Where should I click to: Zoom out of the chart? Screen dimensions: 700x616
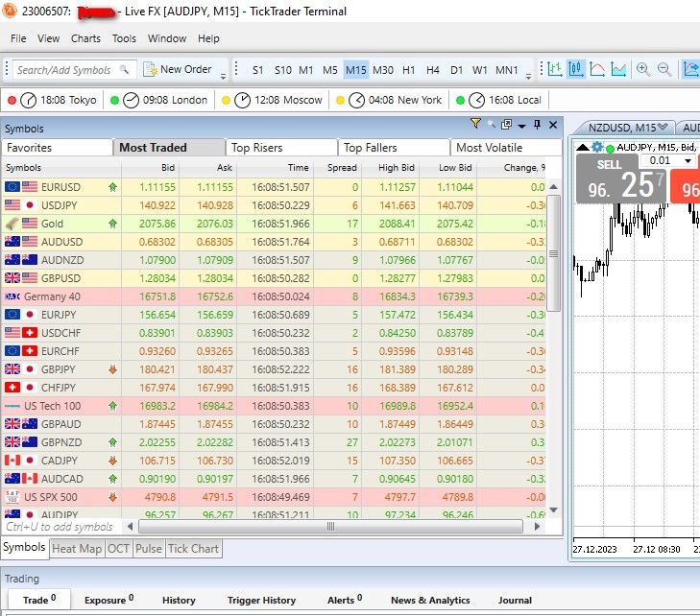[x=664, y=69]
